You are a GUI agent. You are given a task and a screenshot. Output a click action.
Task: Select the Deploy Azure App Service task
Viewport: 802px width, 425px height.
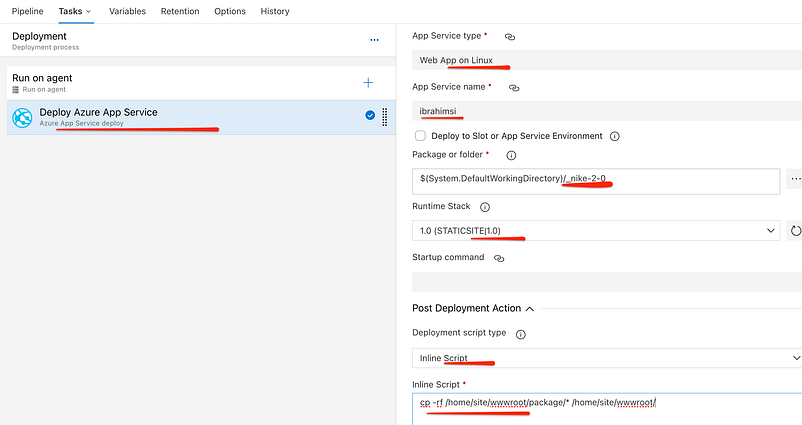[x=201, y=118]
